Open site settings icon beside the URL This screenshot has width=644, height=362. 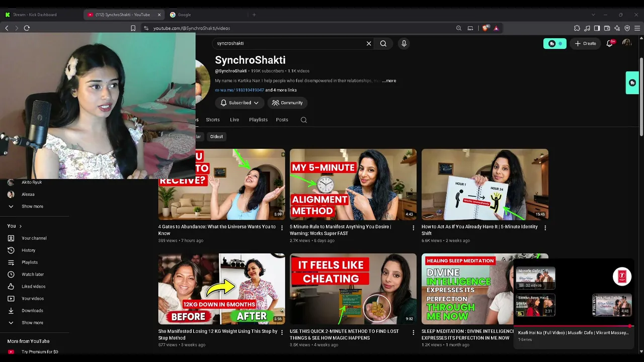pyautogui.click(x=146, y=28)
